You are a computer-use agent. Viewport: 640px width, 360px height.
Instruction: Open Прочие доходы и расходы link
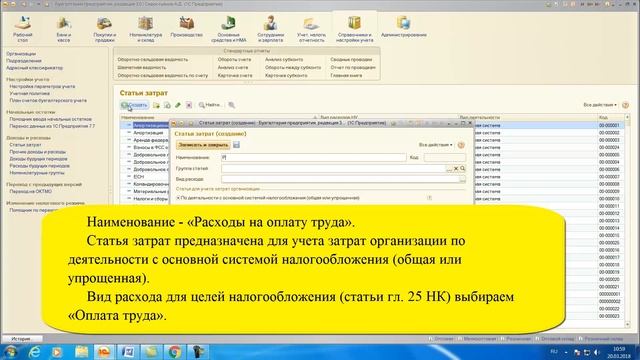tap(38, 152)
